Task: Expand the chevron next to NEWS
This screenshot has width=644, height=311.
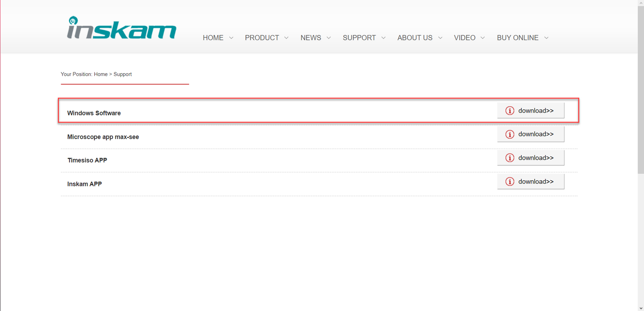Action: tap(328, 38)
